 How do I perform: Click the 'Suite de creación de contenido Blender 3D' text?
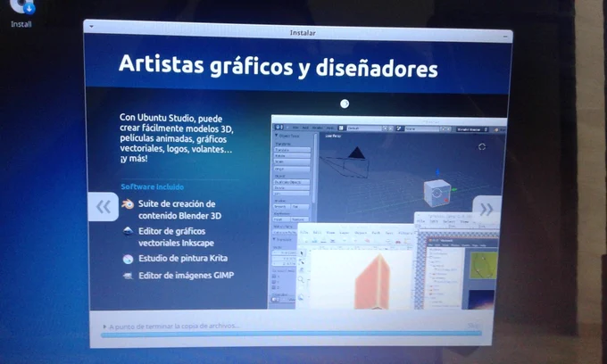point(179,210)
